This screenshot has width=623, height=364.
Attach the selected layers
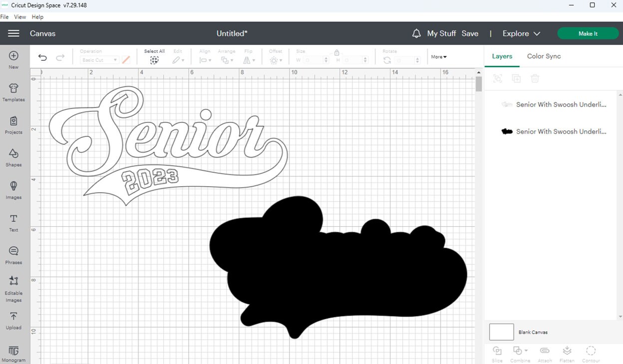pos(545,352)
